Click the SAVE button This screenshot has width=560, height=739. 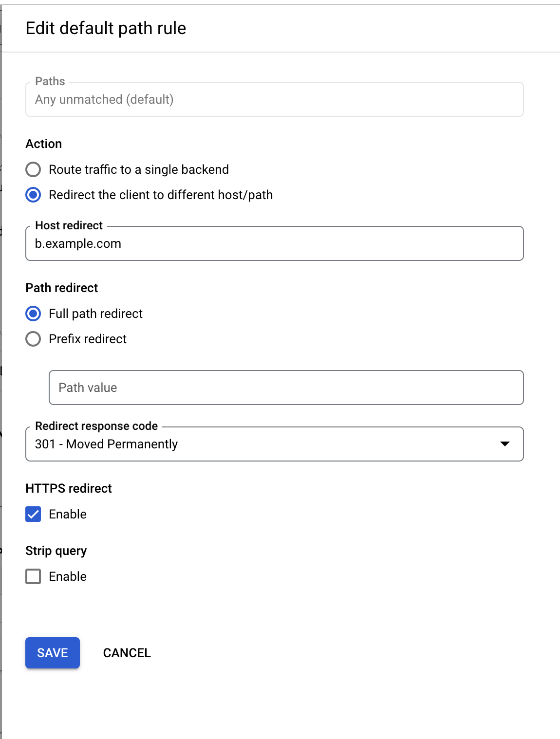pos(53,653)
